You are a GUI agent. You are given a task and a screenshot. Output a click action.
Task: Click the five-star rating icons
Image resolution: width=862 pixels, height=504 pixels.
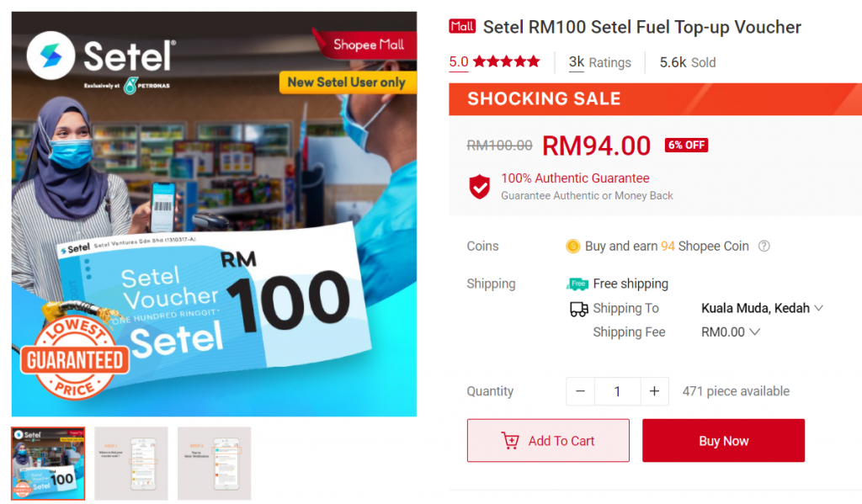point(506,61)
